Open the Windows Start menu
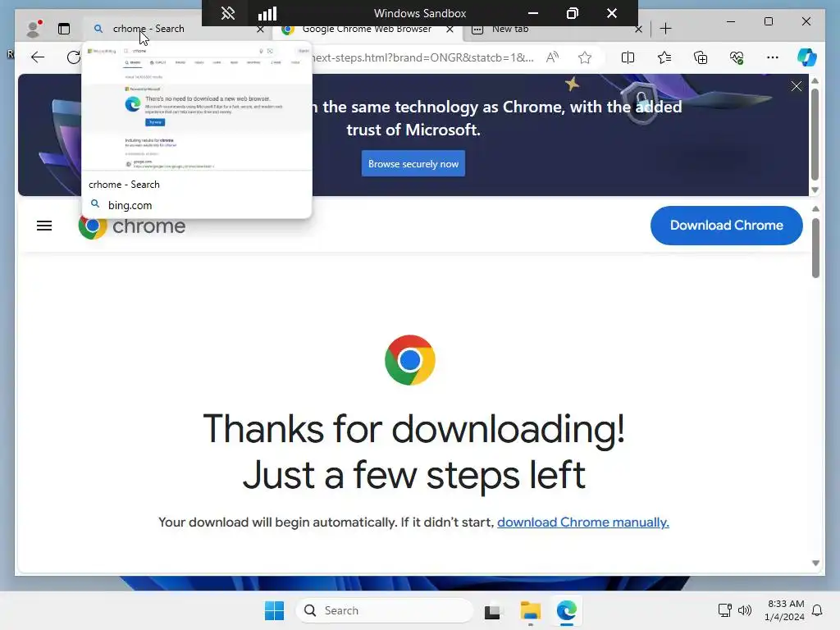Viewport: 840px width, 630px height. (274, 610)
